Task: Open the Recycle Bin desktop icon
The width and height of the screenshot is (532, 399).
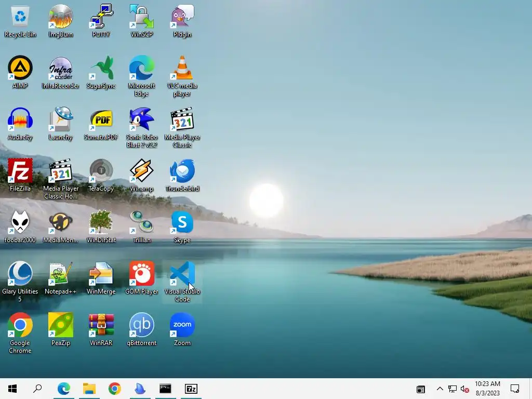Action: pyautogui.click(x=20, y=21)
